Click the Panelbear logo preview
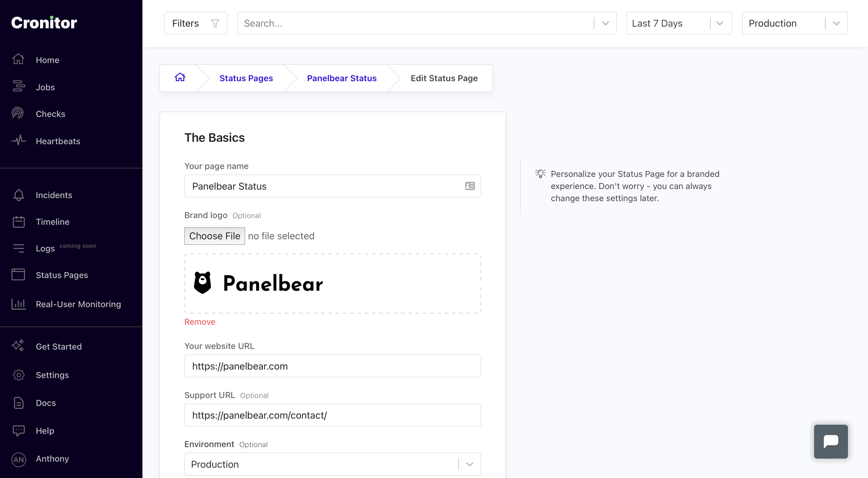This screenshot has width=868, height=478. pos(332,283)
